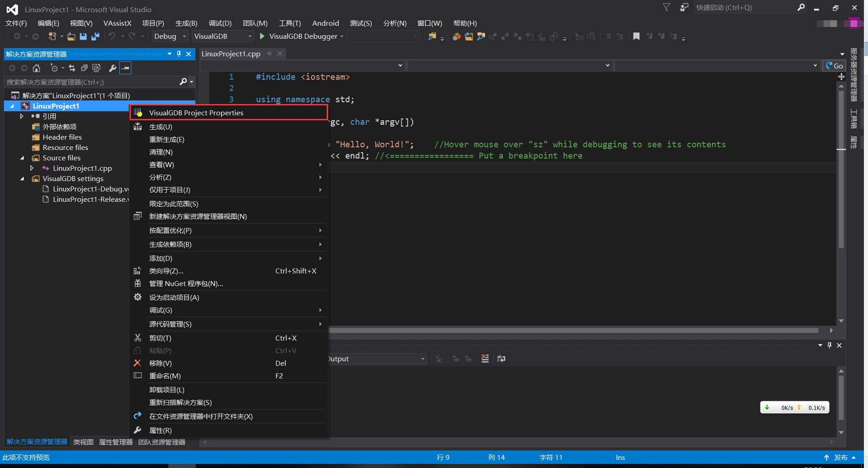
Task: Unpin the Solution Explorer panel
Action: coord(179,54)
